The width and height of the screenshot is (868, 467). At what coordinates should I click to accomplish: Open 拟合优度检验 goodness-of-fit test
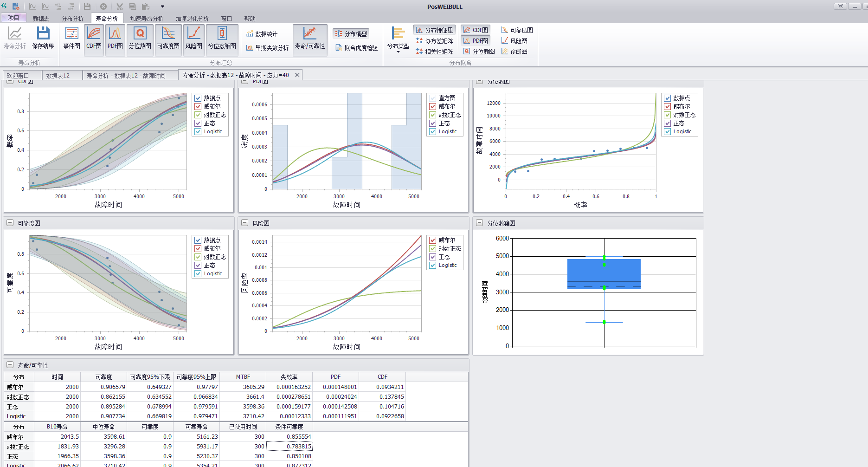point(356,48)
